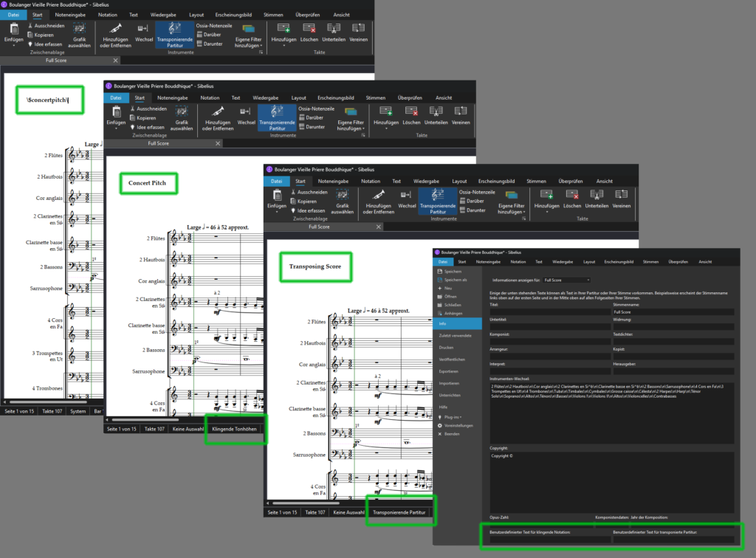Click Klingende Tonhöhen in Concert Pitch status bar
Screen dimensions: 756x558
(x=234, y=429)
